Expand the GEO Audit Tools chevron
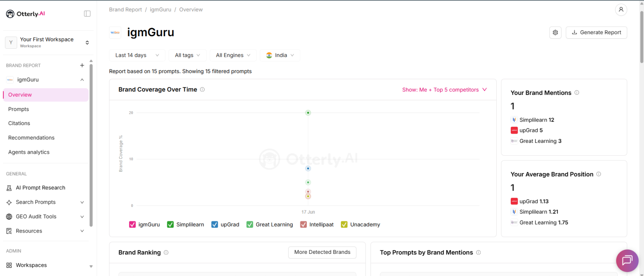Viewport: 644px width, 276px height. click(82, 217)
